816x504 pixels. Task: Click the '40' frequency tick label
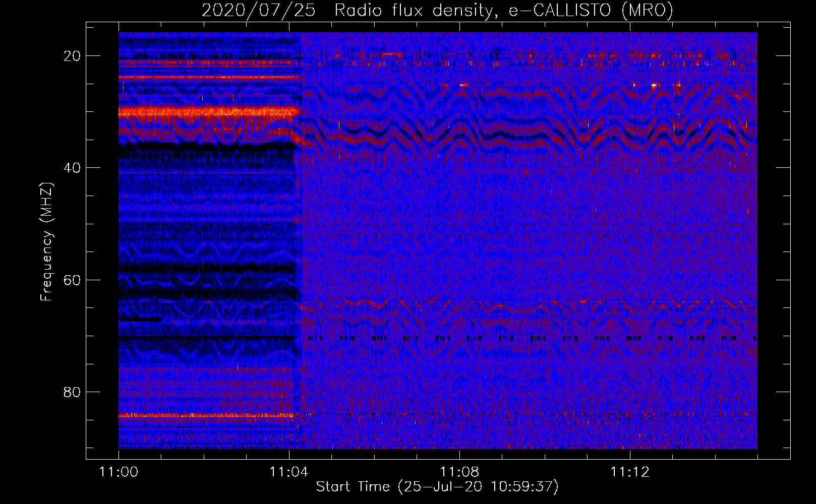73,168
